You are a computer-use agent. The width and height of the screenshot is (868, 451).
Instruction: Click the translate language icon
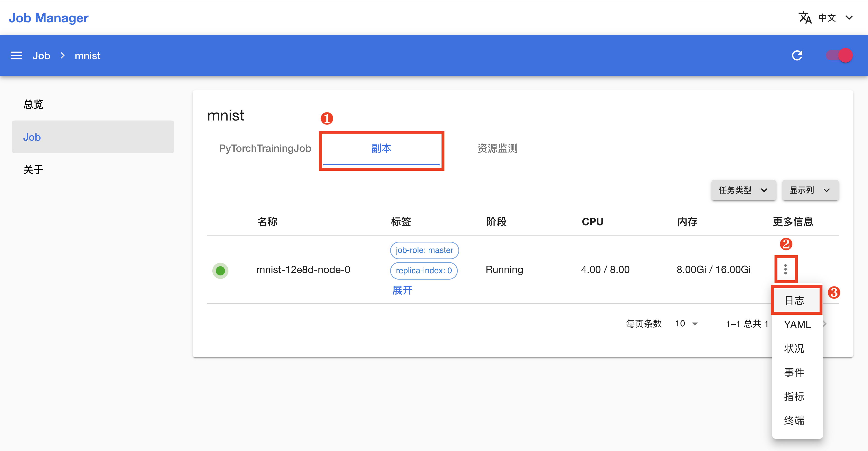[805, 17]
